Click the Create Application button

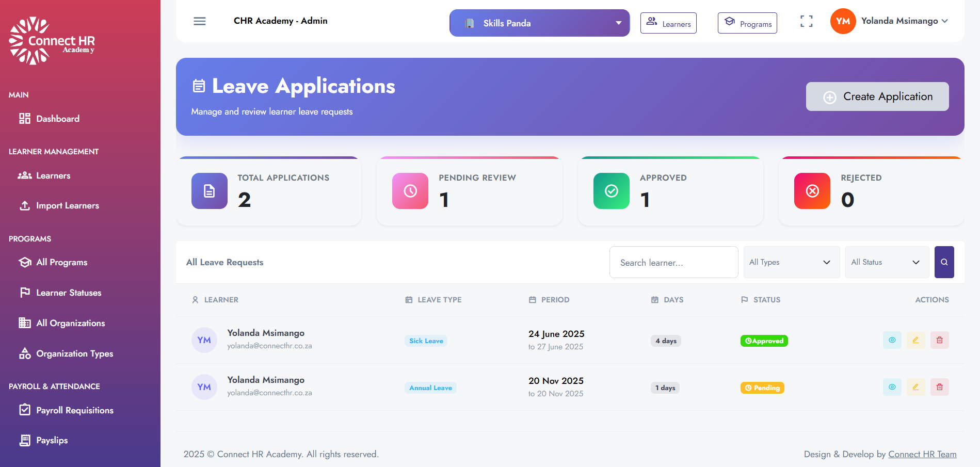coord(877,96)
